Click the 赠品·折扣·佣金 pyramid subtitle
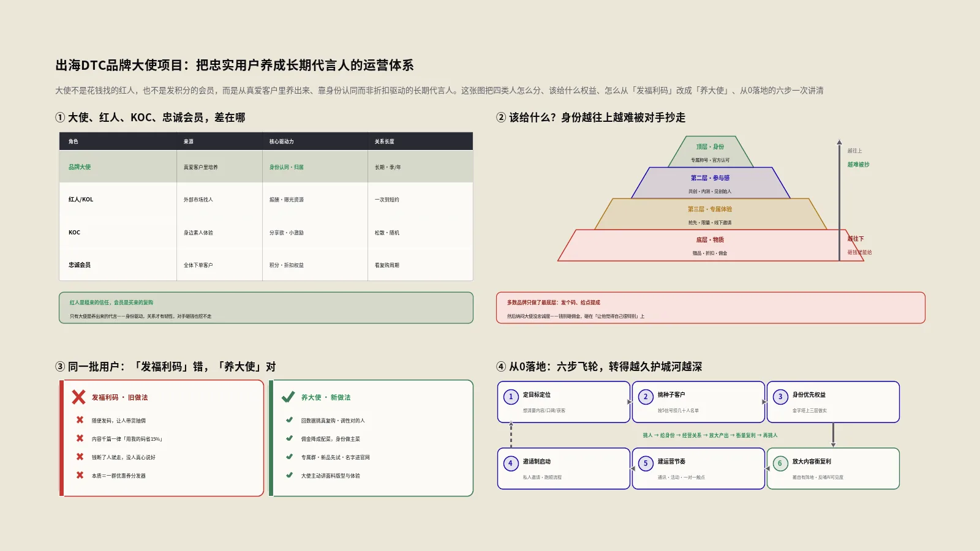This screenshot has width=980, height=551. (x=710, y=253)
